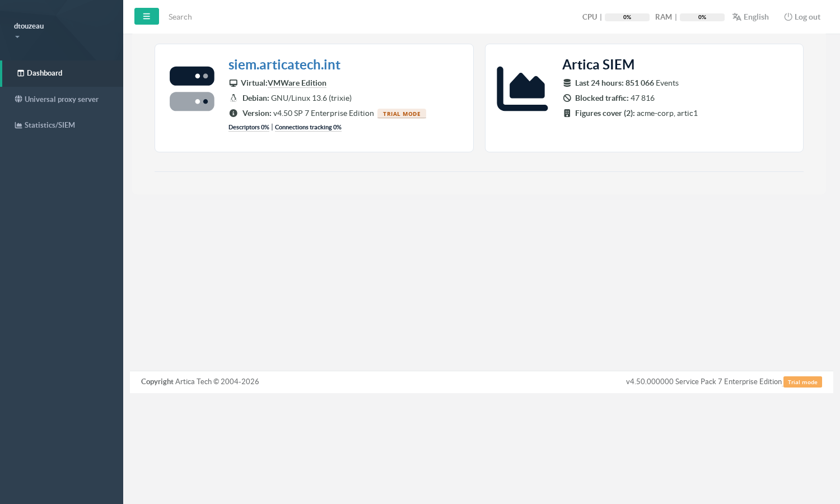Image resolution: width=840 pixels, height=504 pixels.
Task: Click the VMWare Edition link
Action: click(x=297, y=83)
